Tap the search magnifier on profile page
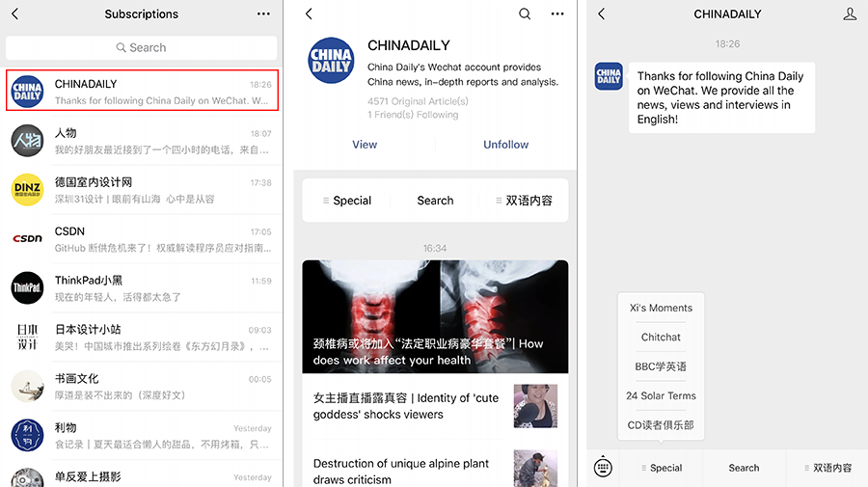 pyautogui.click(x=525, y=14)
